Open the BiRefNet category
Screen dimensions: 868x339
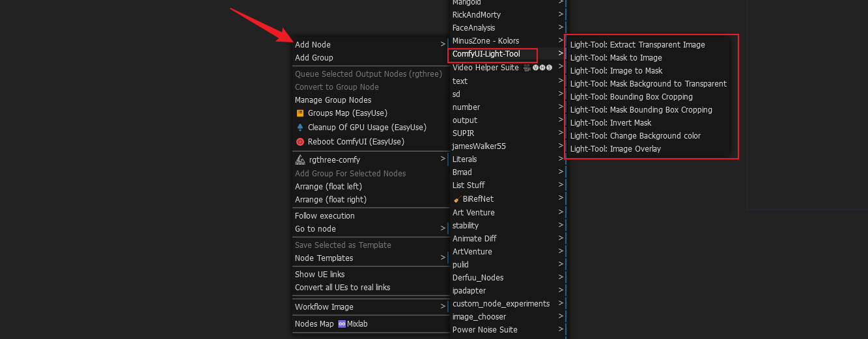click(507, 199)
